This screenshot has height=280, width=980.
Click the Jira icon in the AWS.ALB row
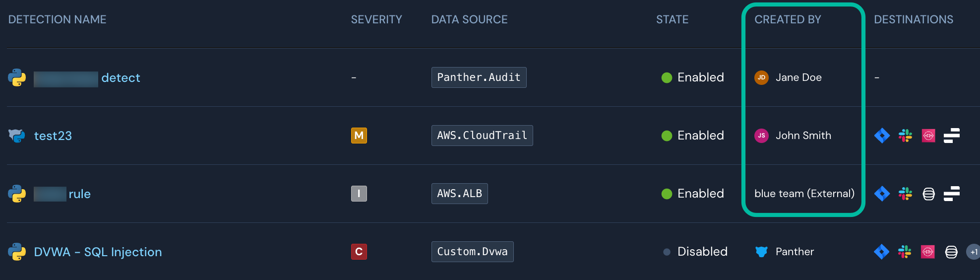pos(882,194)
